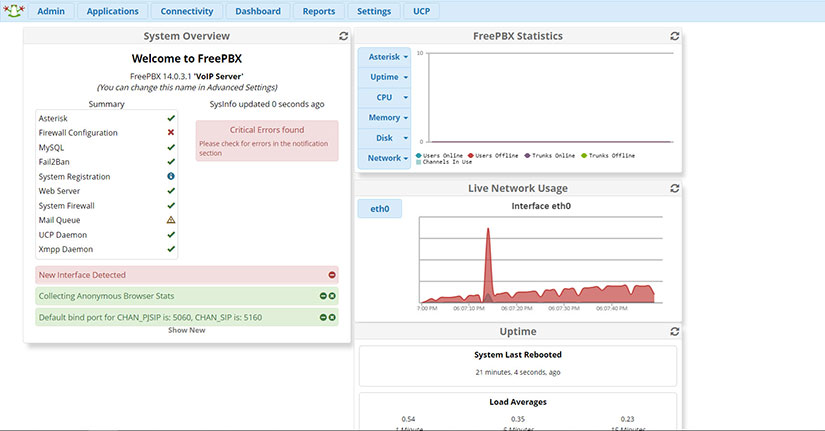This screenshot has height=431, width=825.
Task: Open the Connectivity menu
Action: 187,12
